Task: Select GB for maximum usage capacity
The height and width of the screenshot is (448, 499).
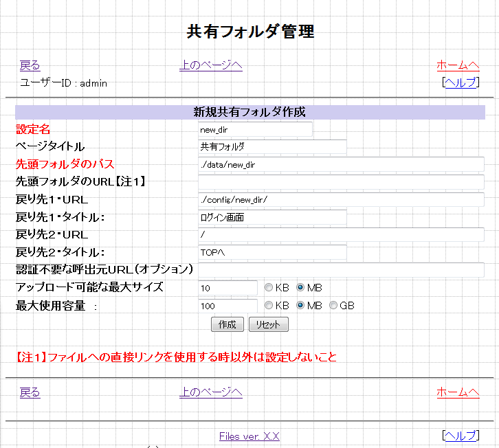Action: point(333,305)
